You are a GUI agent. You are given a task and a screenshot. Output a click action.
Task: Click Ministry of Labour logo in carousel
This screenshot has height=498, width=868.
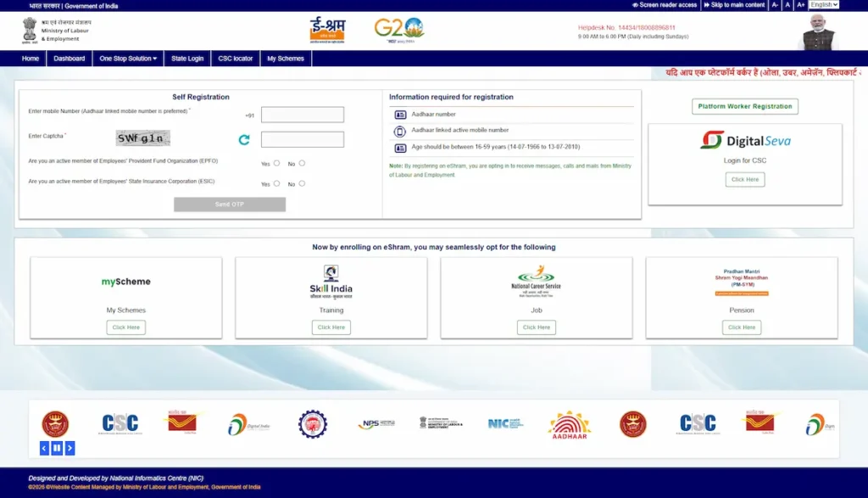(441, 423)
